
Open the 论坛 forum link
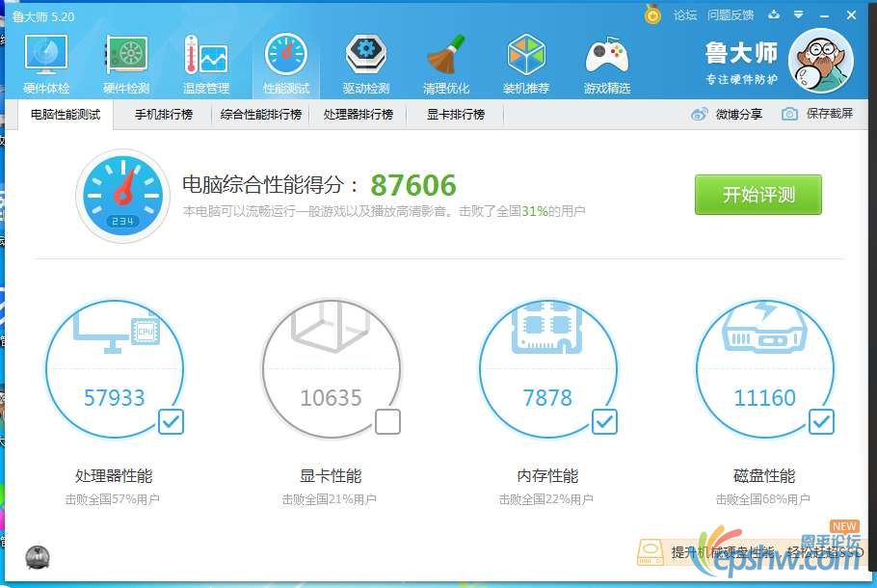coord(685,15)
